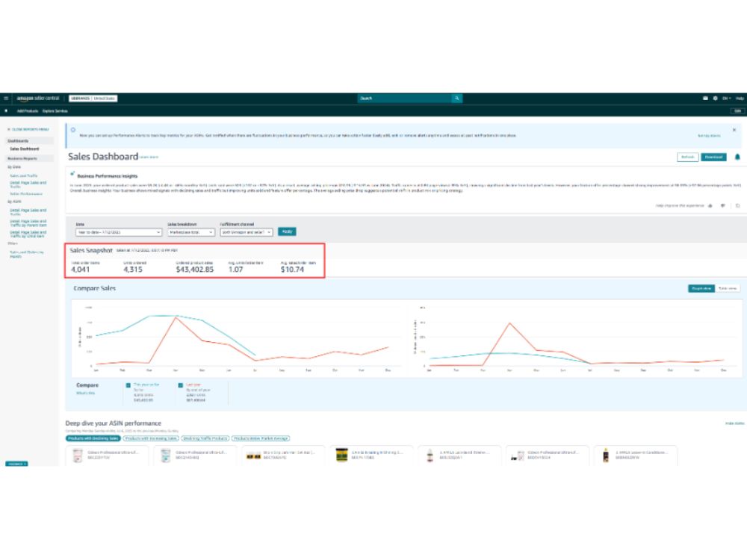Click the Apply filter button
Screen dimensions: 747x560
(287, 232)
